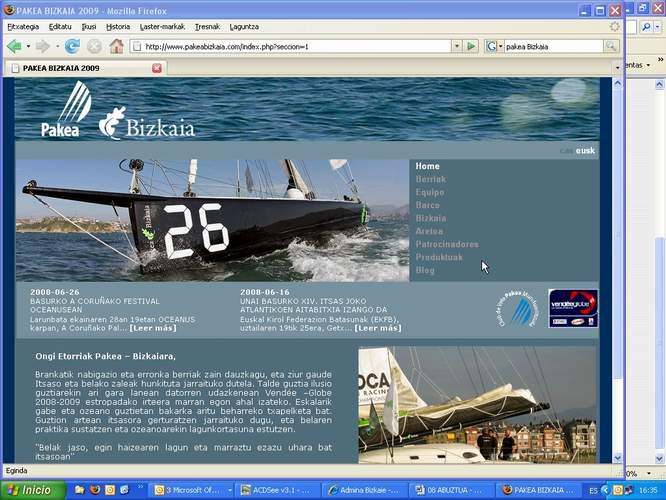Screen dimensions: 666x500
Task: Click the docked sailboat photo
Action: 477,405
